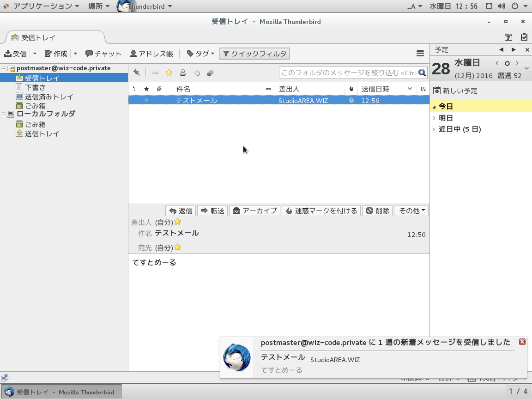Click 迷惑マークを付ける button

[321, 211]
